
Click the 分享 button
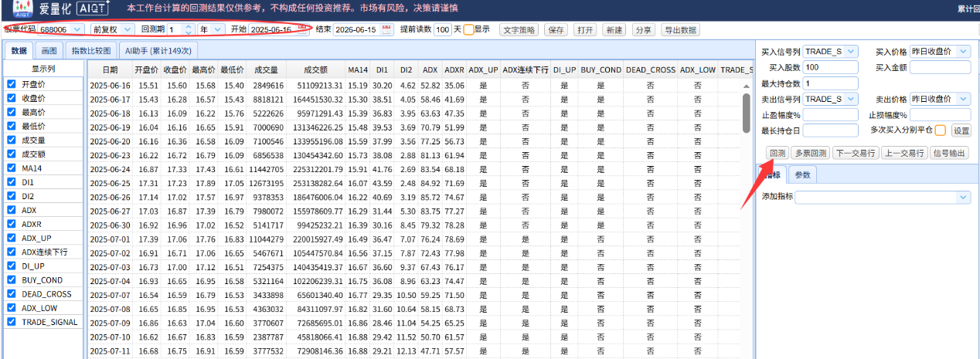[643, 29]
